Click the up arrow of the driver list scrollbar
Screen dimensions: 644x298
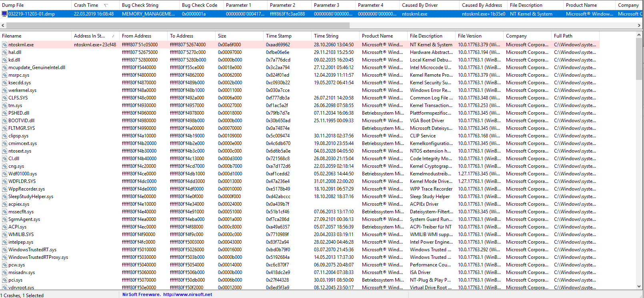point(639,35)
